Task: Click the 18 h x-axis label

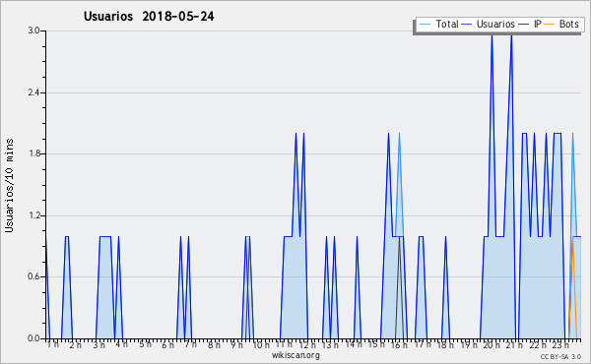Action: [445, 344]
